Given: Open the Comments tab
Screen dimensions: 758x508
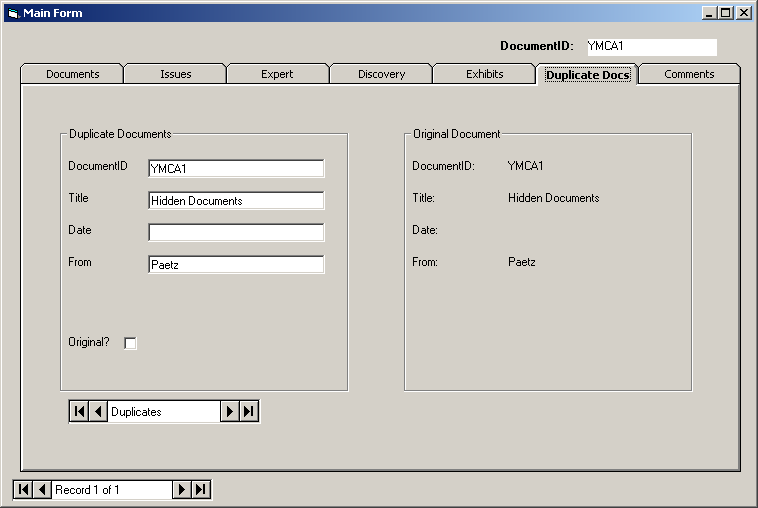Looking at the screenshot, I should [x=689, y=74].
